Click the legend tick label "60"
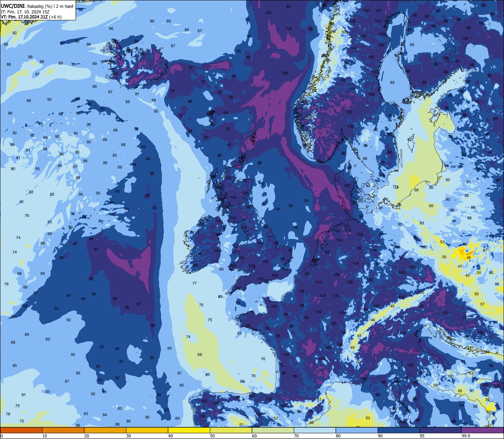This screenshot has width=504, height=439. (x=254, y=436)
